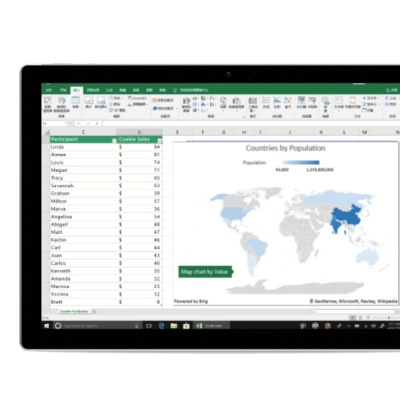Screen dimensions: 400x400
Task: Click the Share button in the title area
Action: pos(392,90)
